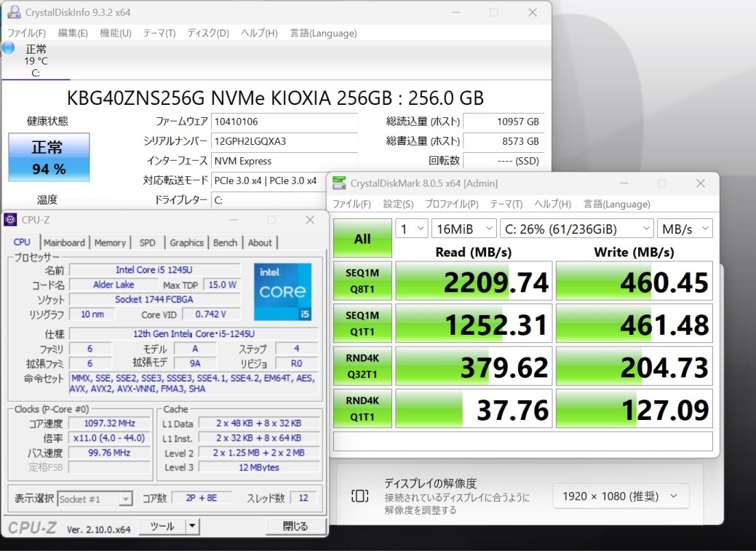Run the RND4K Q1T1 benchmark
The width and height of the screenshot is (756, 551).
coord(362,409)
